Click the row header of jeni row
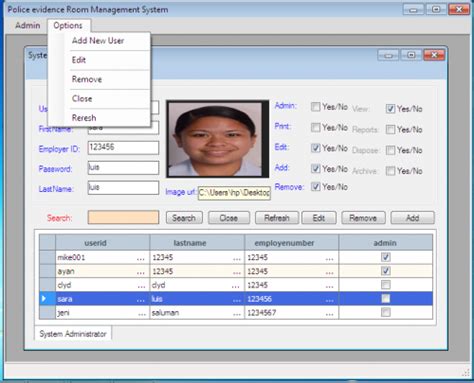 (x=47, y=312)
